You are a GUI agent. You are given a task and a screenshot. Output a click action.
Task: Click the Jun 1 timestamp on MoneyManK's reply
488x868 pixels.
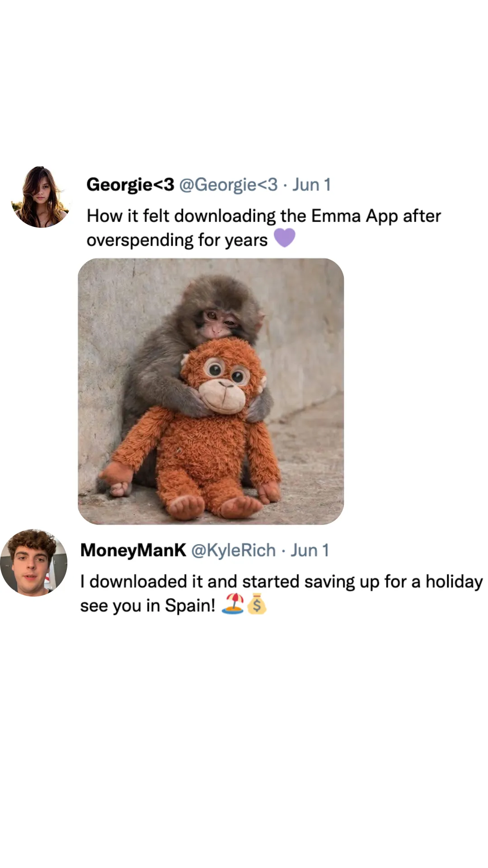[x=310, y=550]
